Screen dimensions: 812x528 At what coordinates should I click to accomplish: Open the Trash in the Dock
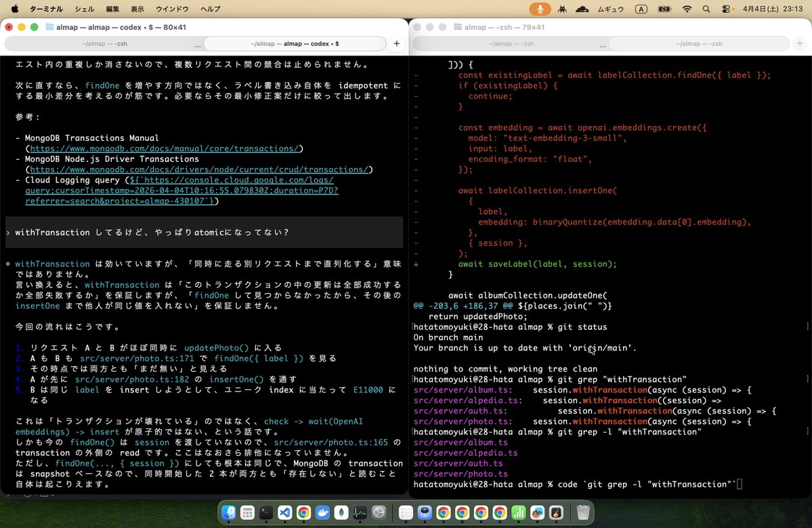[583, 512]
